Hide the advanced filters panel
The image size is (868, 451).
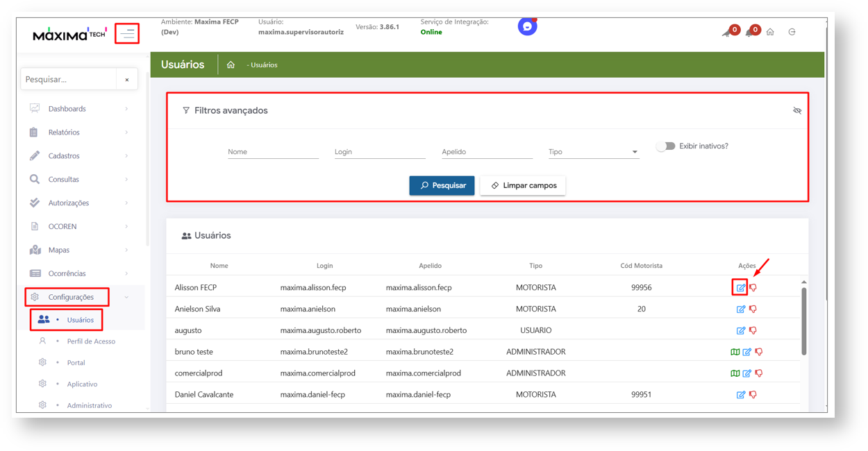coord(797,110)
